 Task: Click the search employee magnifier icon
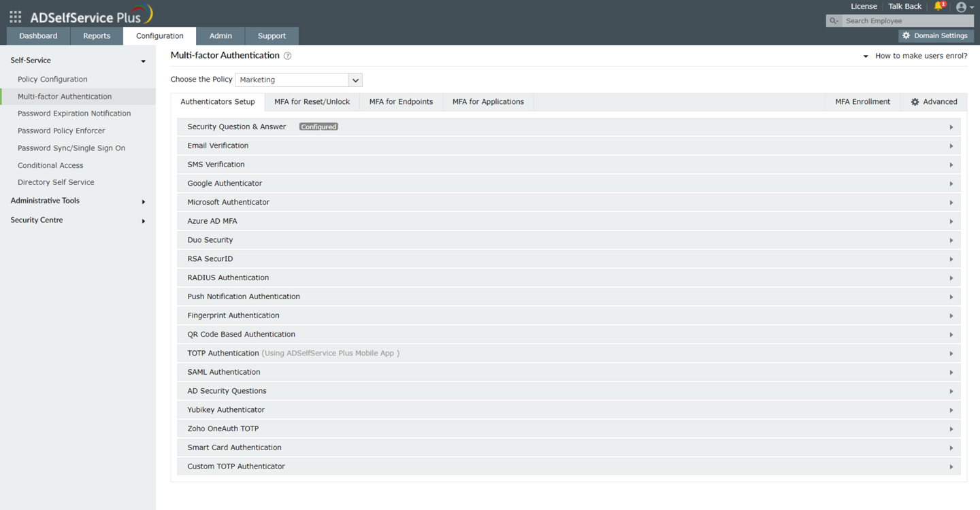pos(834,21)
